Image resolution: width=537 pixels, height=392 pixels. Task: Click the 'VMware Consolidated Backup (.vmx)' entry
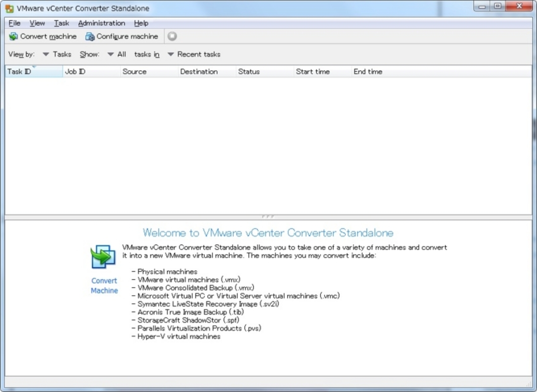pyautogui.click(x=193, y=287)
